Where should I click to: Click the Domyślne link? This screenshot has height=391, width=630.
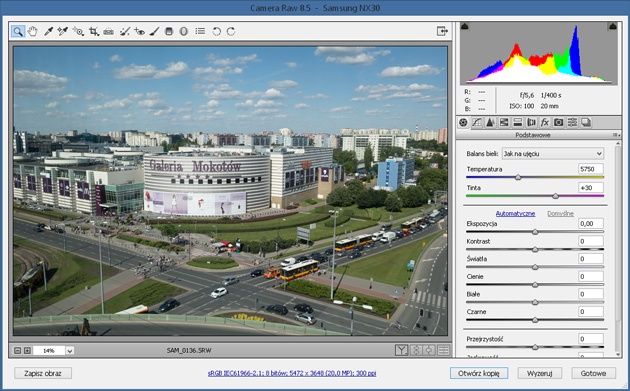(560, 213)
